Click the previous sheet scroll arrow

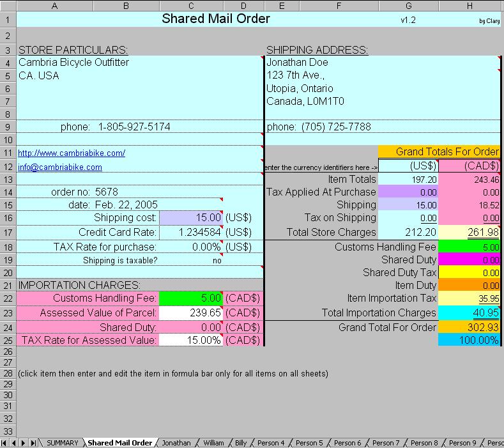click(x=13, y=443)
